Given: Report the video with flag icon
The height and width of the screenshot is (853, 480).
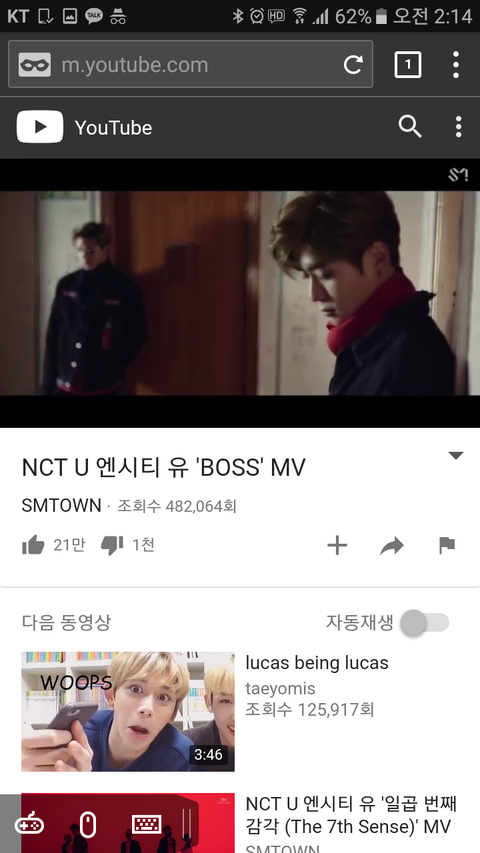Looking at the screenshot, I should 447,545.
